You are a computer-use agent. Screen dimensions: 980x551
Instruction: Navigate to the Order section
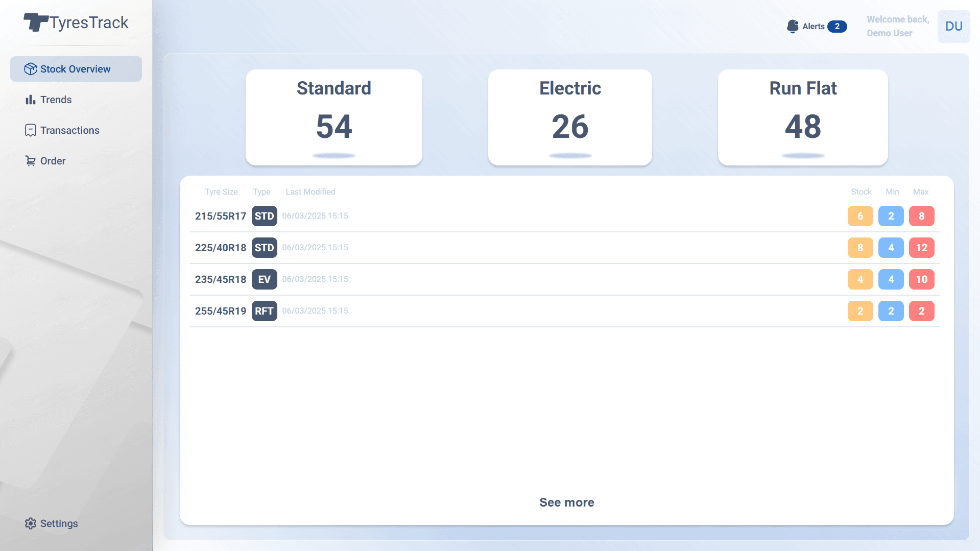(76, 161)
